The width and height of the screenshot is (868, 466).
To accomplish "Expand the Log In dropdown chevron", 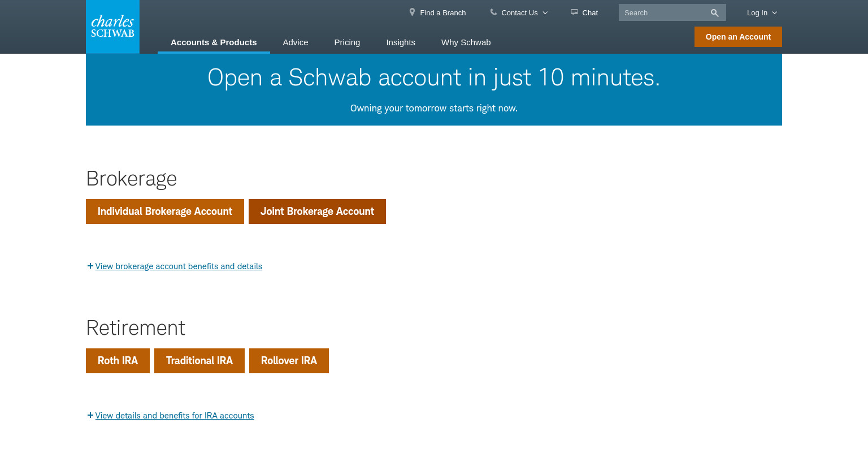I will pos(774,12).
